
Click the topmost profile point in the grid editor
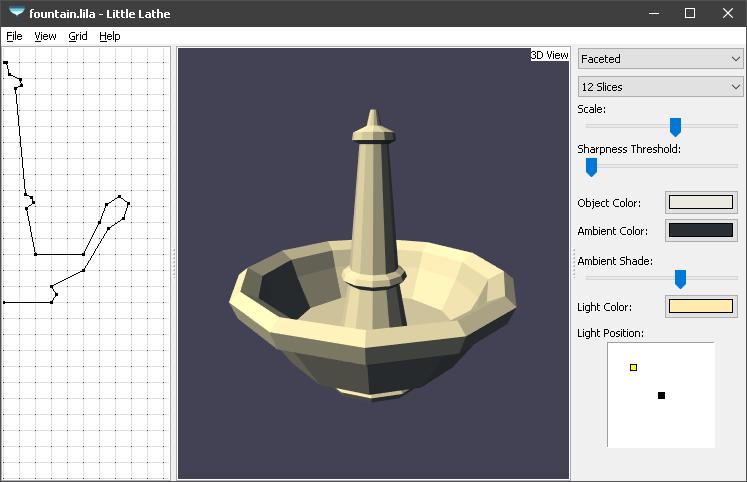click(5, 63)
